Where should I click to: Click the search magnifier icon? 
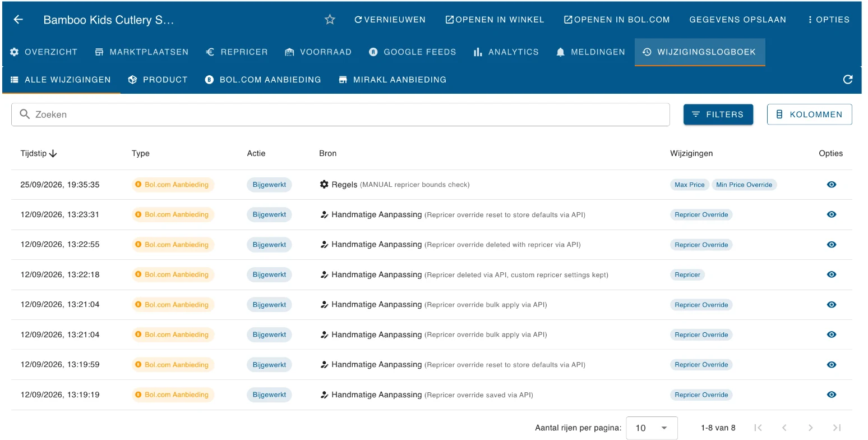25,114
